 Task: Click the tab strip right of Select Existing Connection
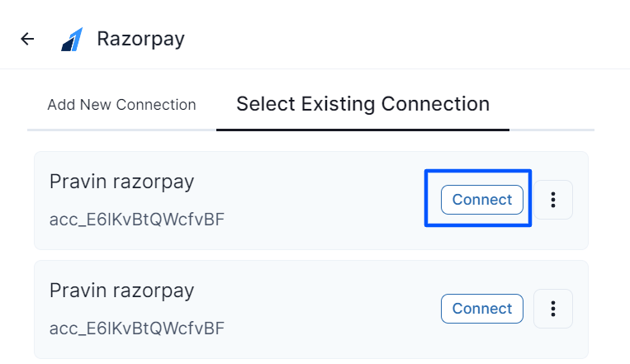(x=552, y=105)
